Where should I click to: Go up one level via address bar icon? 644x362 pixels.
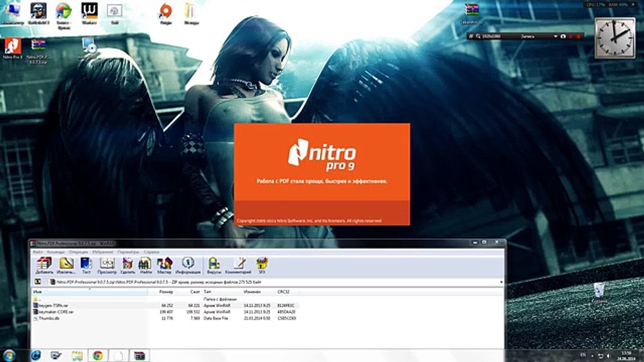pyautogui.click(x=38, y=282)
